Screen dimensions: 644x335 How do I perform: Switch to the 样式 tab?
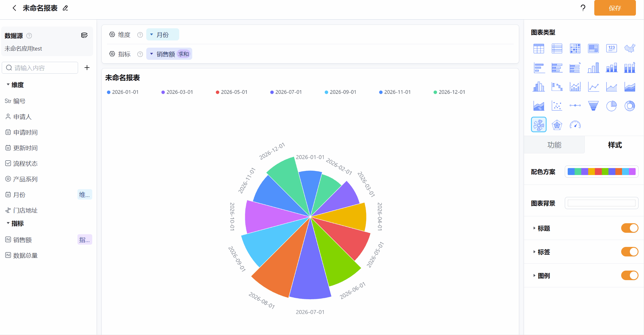(615, 145)
